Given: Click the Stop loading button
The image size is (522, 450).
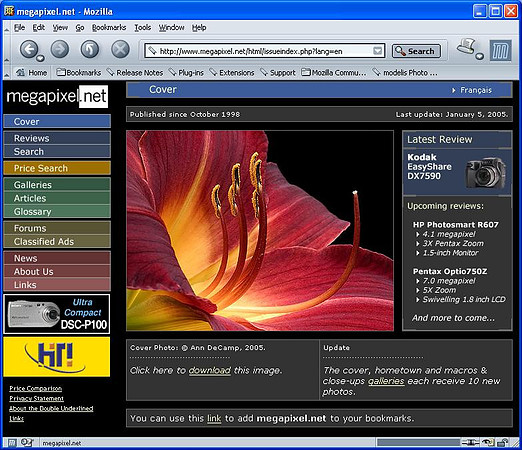Looking at the screenshot, I should tap(120, 50).
